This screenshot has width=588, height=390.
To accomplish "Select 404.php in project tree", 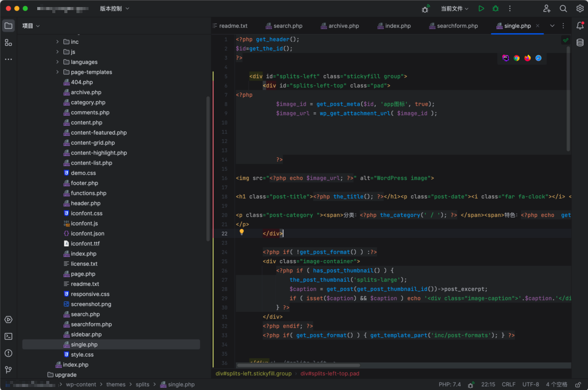I will (x=78, y=82).
